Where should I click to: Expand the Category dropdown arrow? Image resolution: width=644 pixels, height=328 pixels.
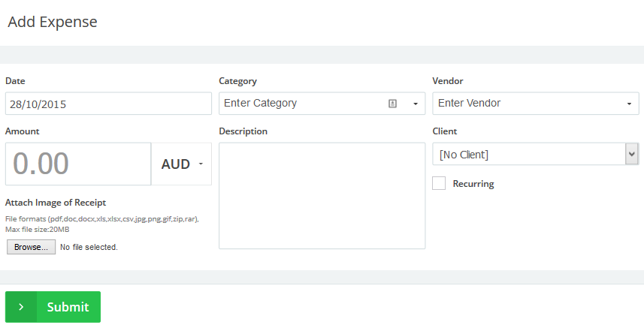(415, 104)
